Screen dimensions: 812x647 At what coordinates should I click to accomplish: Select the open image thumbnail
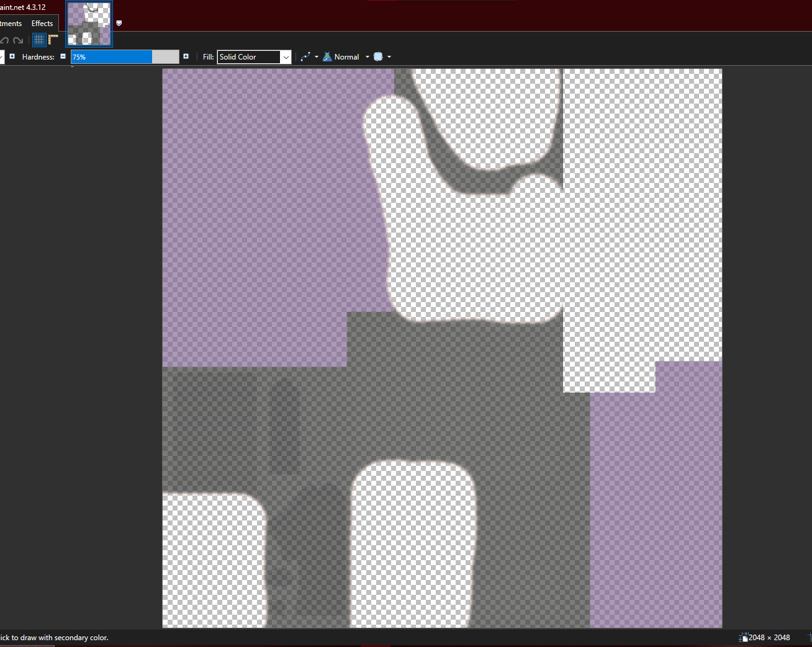[x=89, y=24]
